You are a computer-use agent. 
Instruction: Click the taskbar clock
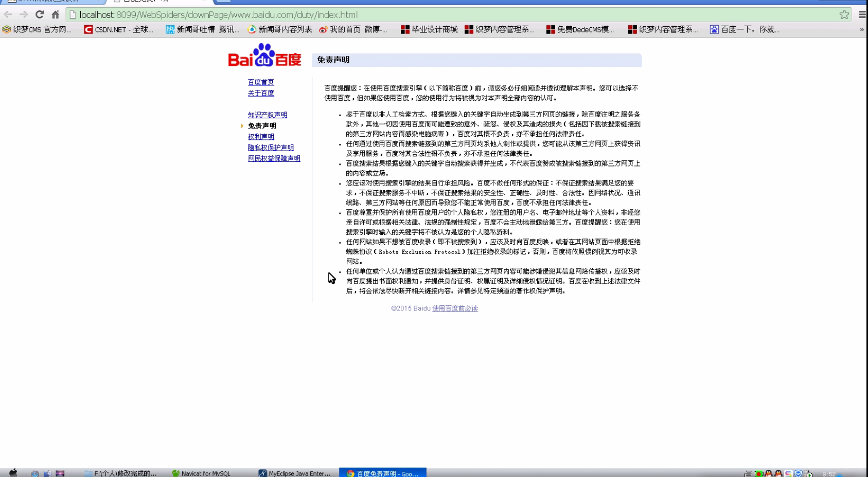(x=829, y=474)
